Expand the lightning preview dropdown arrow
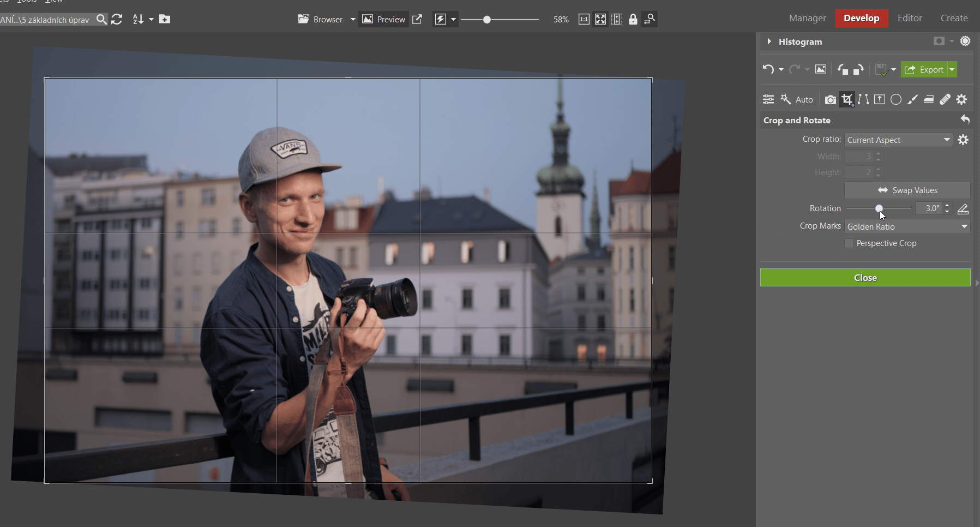 pyautogui.click(x=453, y=20)
